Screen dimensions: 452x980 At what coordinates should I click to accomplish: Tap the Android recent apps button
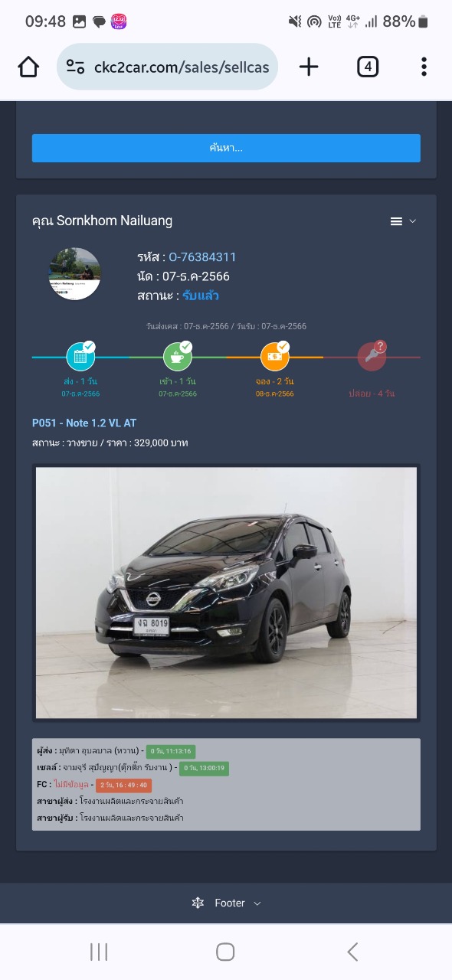[99, 952]
